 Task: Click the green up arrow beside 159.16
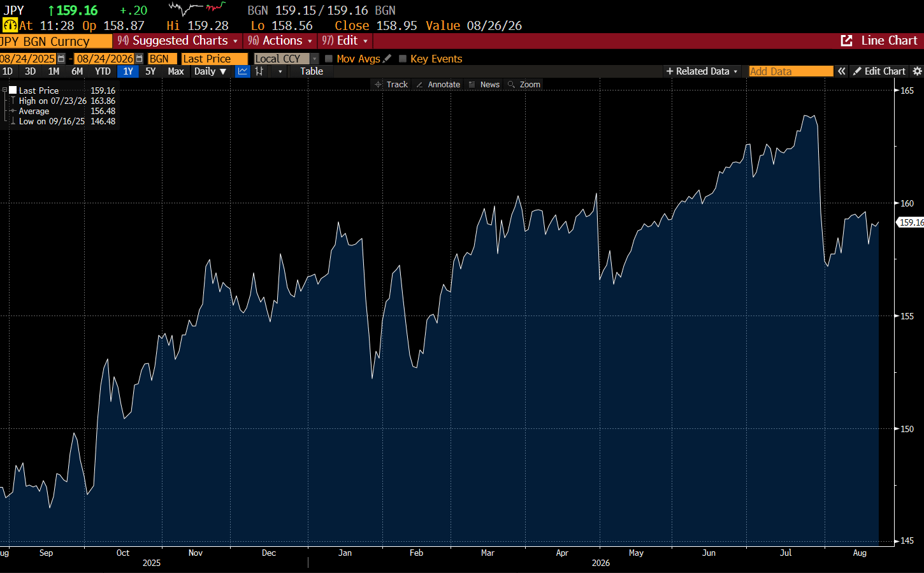52,10
